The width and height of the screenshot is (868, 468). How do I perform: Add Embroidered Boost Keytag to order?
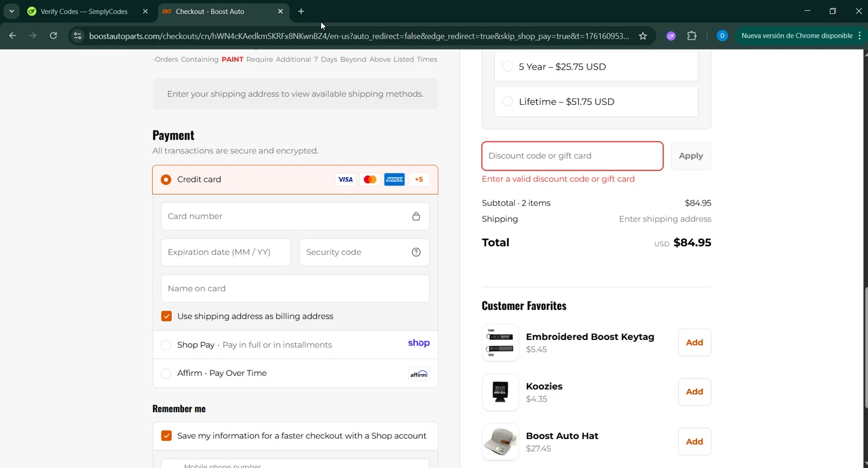coord(694,342)
